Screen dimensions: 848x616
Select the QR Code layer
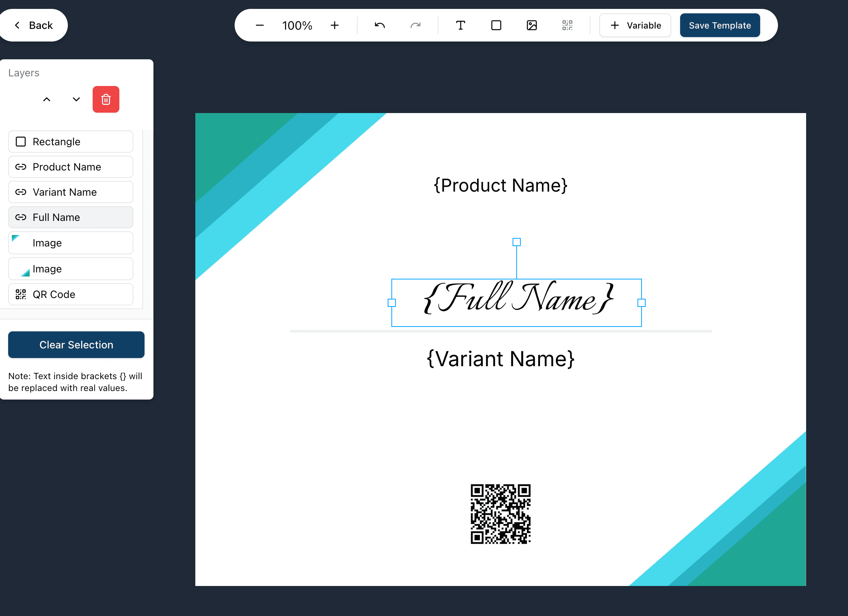[x=71, y=294]
